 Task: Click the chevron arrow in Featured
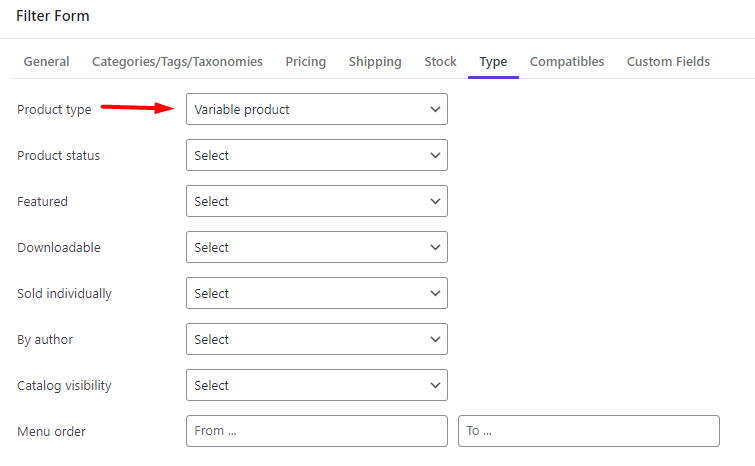[435, 201]
